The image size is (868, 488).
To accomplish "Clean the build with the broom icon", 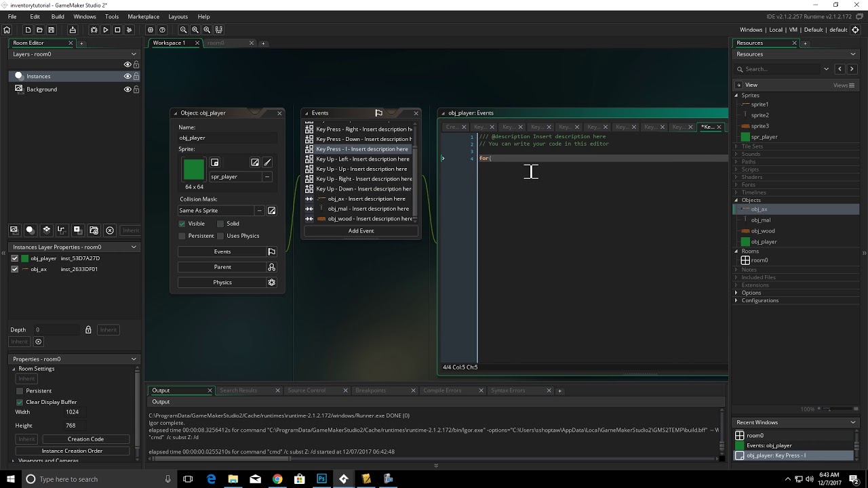I will [x=129, y=30].
